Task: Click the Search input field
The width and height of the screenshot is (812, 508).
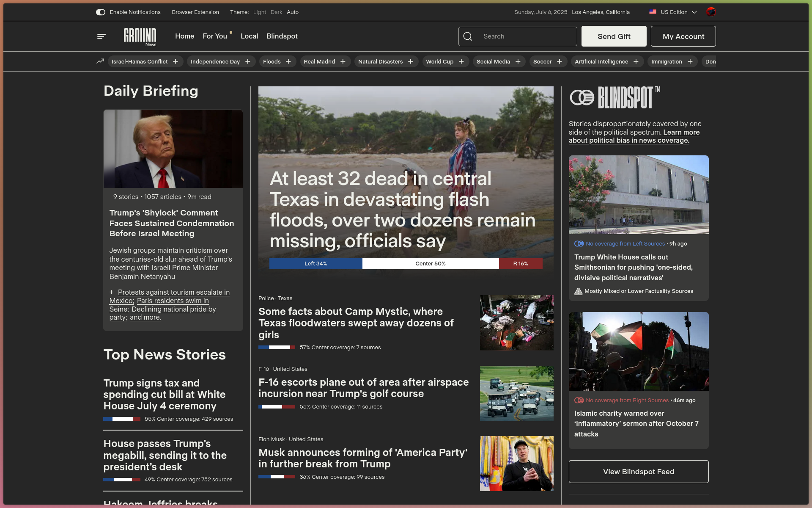Action: tap(518, 36)
